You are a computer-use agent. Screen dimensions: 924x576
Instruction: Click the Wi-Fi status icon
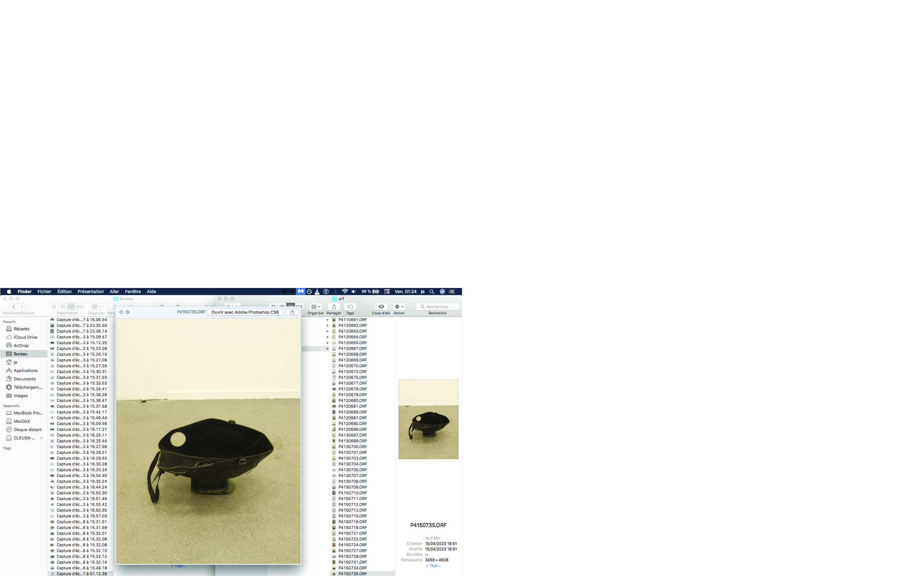coord(345,292)
